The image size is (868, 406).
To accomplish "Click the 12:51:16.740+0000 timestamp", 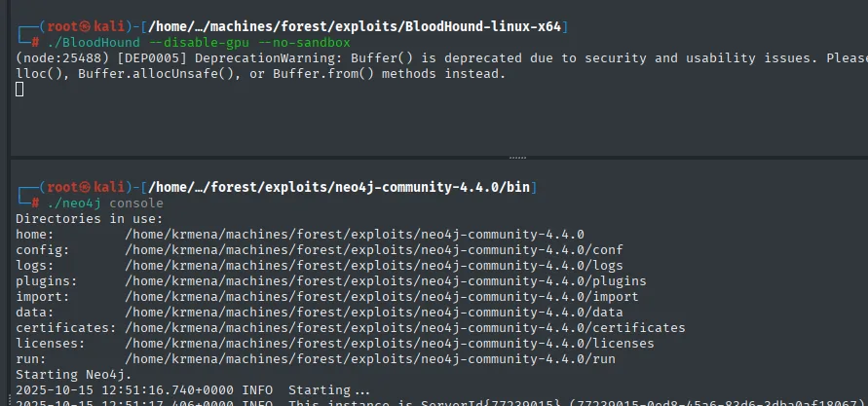I will click(164, 390).
